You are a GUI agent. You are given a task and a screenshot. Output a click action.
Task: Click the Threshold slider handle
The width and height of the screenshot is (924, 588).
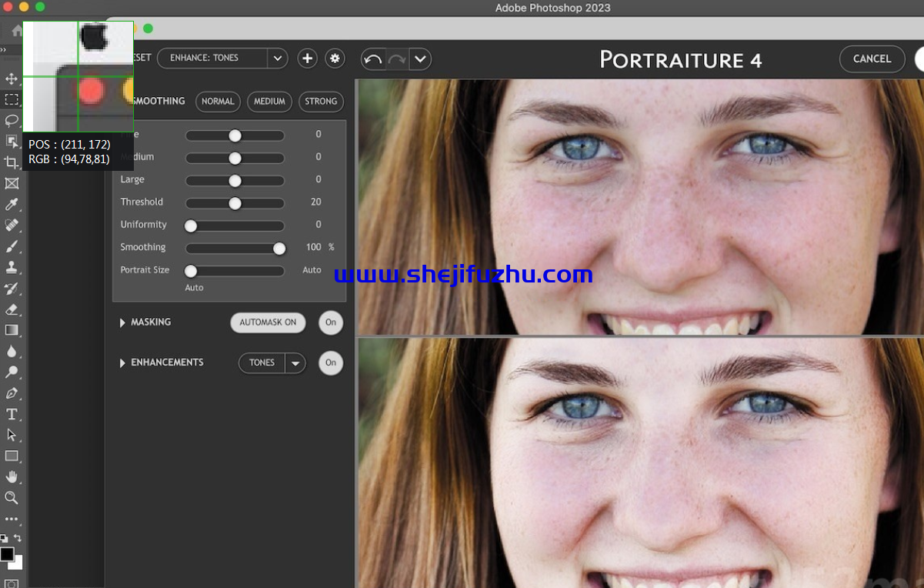(x=235, y=203)
